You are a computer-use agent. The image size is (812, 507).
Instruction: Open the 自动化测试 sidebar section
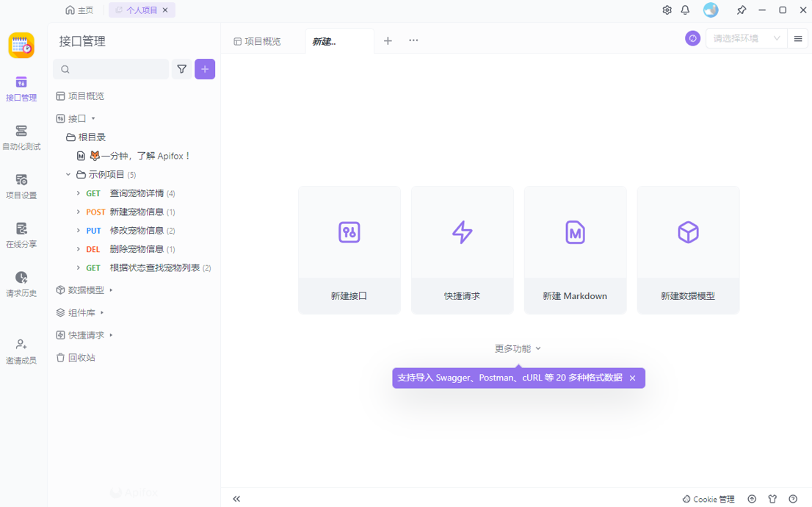coord(21,137)
